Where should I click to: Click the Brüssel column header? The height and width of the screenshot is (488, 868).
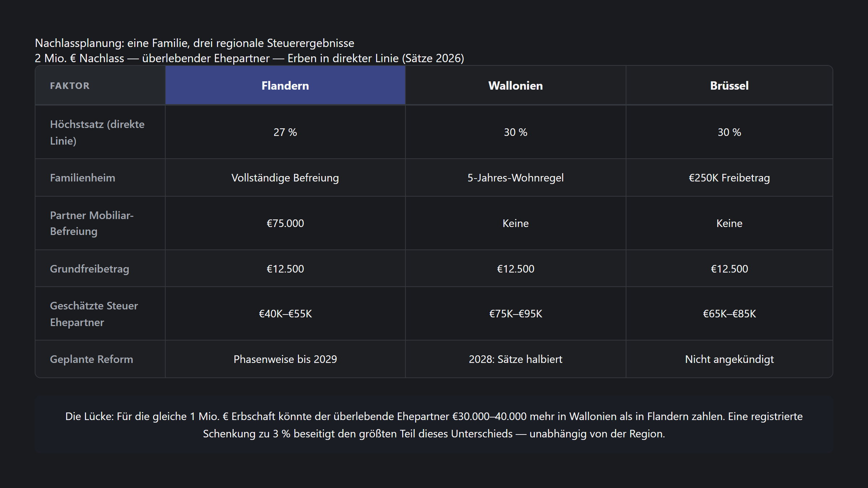point(729,86)
